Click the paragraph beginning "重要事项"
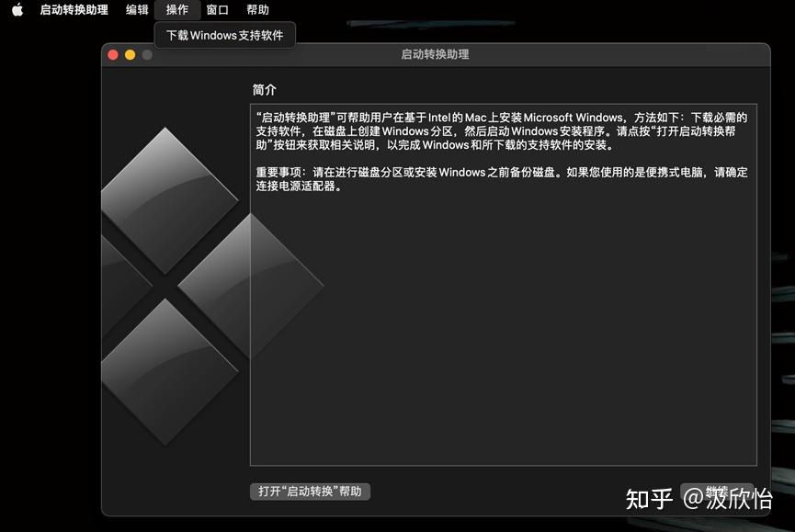This screenshot has width=795, height=532. (x=502, y=179)
